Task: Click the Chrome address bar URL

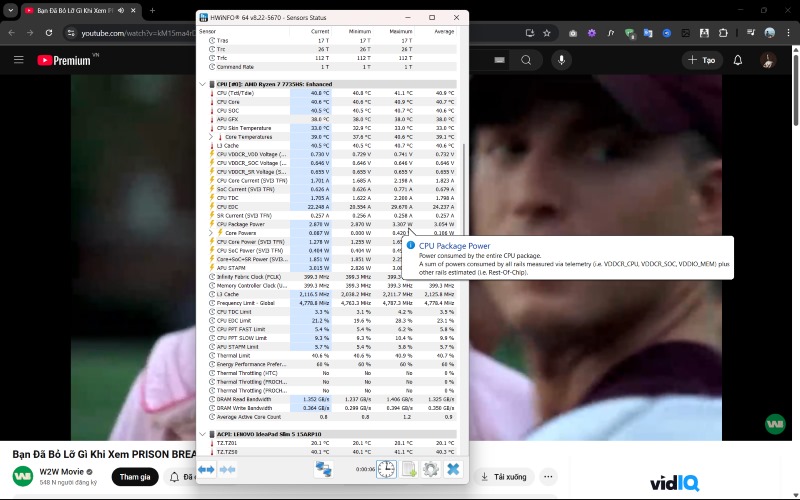Action: pyautogui.click(x=138, y=33)
